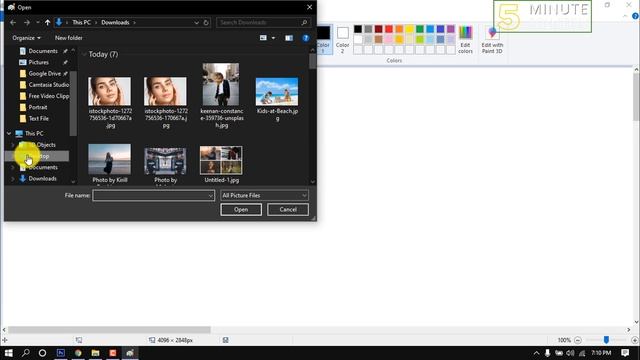
Task: Open the notification center icon
Action: click(625, 353)
